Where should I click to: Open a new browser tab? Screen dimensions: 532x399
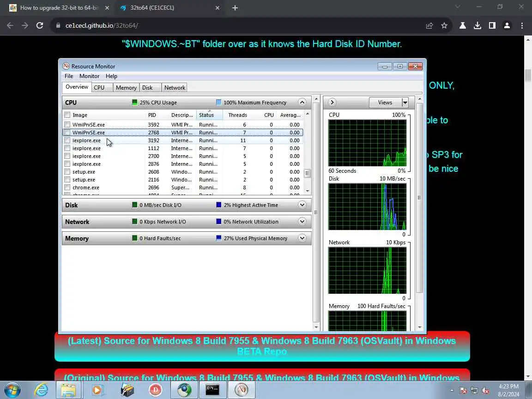(235, 8)
